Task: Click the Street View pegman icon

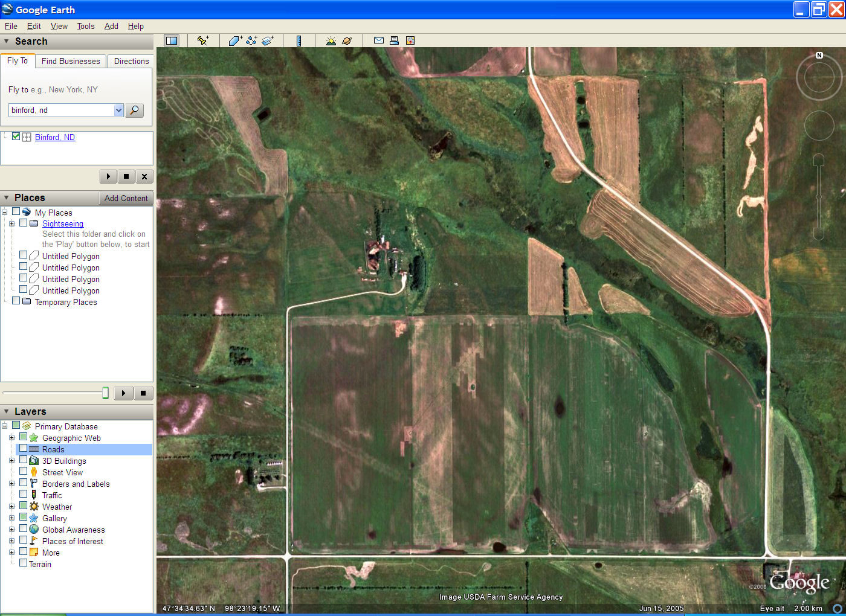Action: [x=34, y=472]
